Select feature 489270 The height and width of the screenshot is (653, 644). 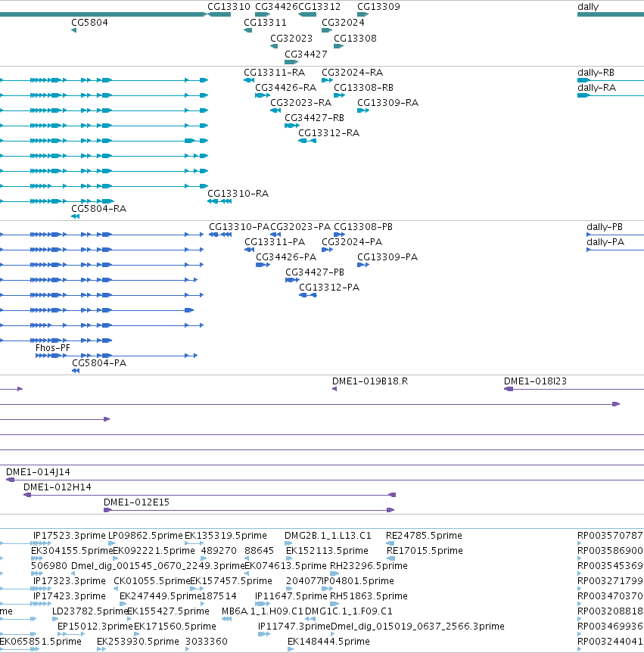click(x=219, y=551)
